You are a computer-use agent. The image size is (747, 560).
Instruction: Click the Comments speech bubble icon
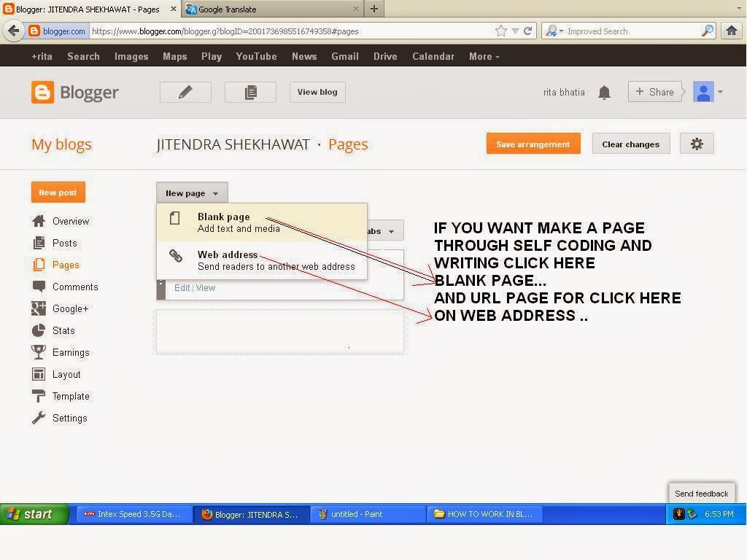click(x=39, y=287)
